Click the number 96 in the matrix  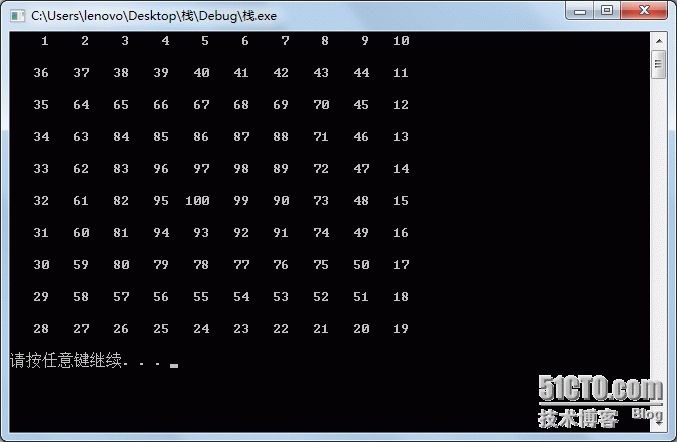coord(161,169)
